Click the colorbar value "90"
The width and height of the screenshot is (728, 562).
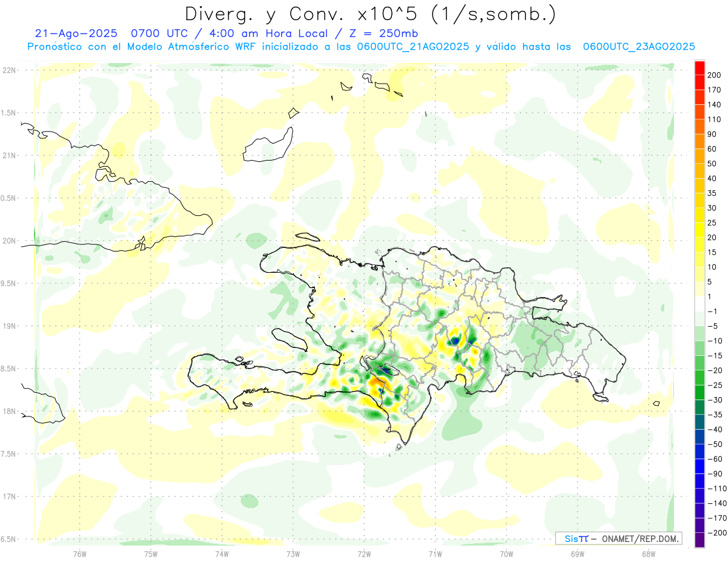tap(712, 134)
